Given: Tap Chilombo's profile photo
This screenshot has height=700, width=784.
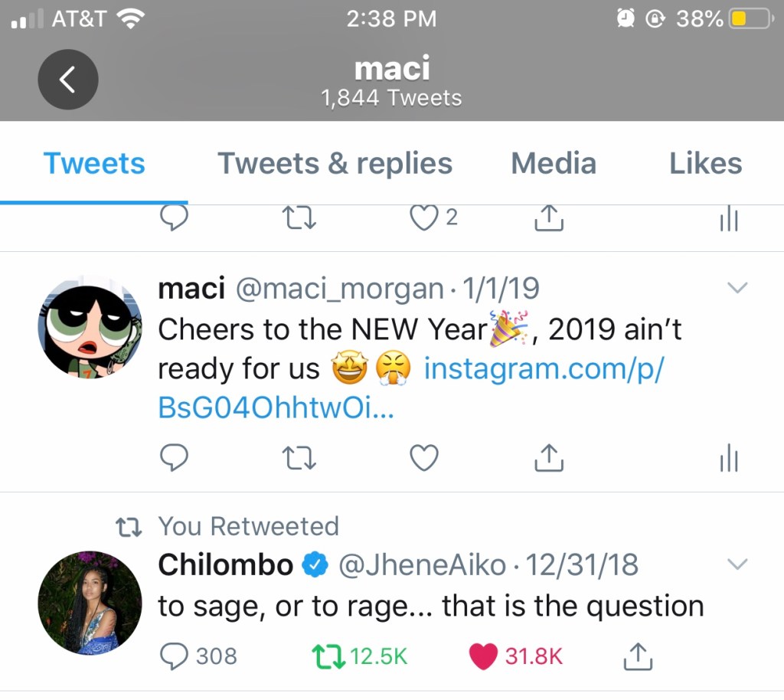Looking at the screenshot, I should point(90,603).
